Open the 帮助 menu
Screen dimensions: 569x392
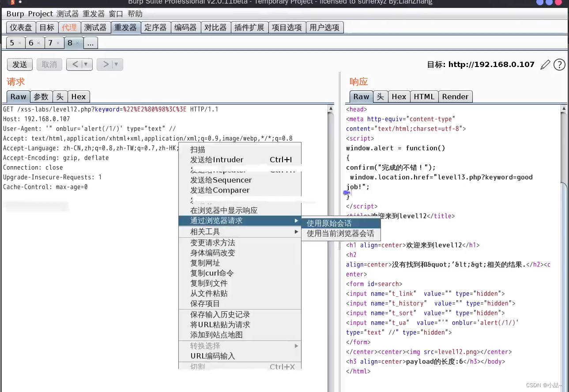135,14
